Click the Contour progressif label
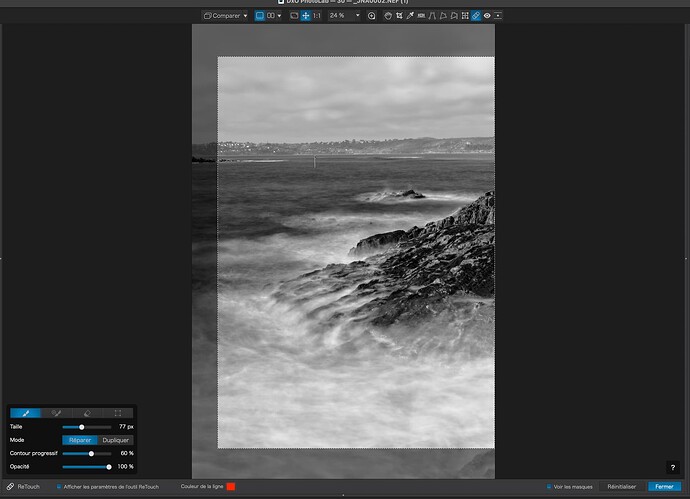Viewport: 690px width, 499px height. point(33,453)
